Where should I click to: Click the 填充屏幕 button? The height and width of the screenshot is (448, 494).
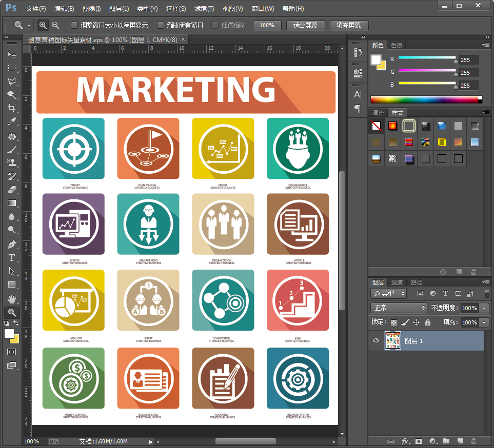(348, 25)
